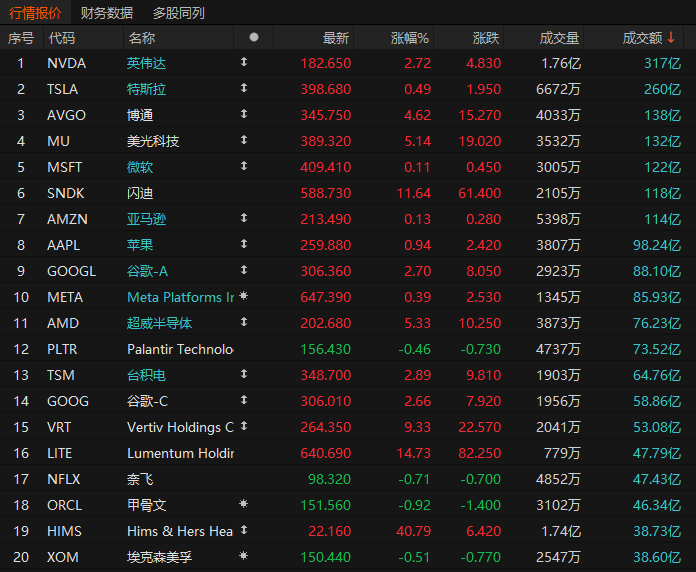Open the 英伟达 stock name link
The width and height of the screenshot is (696, 572).
coord(146,63)
